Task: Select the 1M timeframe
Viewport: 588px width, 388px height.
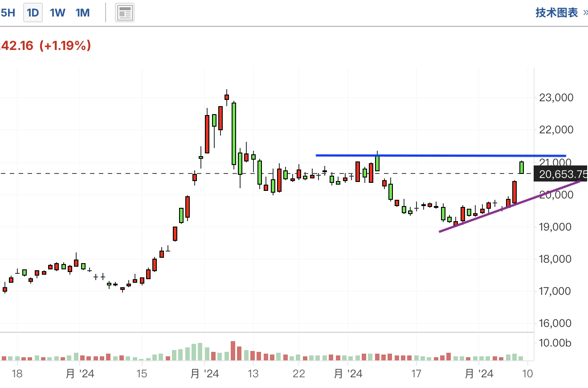Action: pyautogui.click(x=82, y=12)
